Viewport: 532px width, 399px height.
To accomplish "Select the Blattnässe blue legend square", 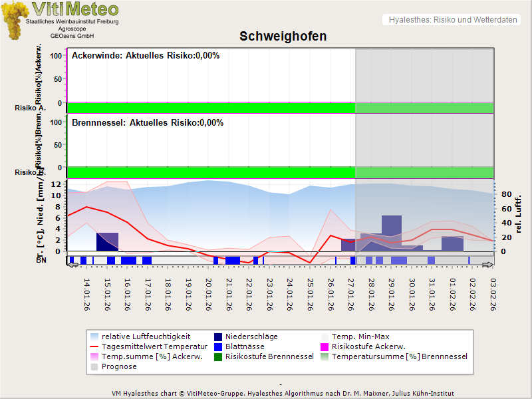I will point(218,346).
